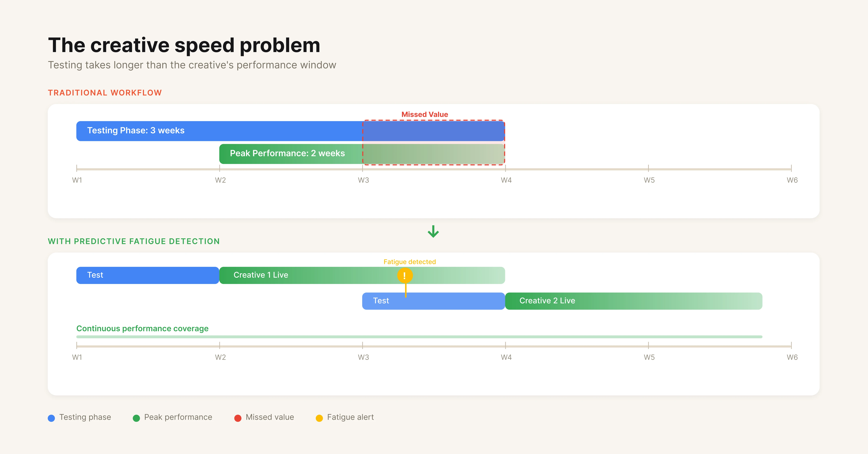Click the red Missed value legend dot
This screenshot has height=454, width=868.
(x=238, y=418)
